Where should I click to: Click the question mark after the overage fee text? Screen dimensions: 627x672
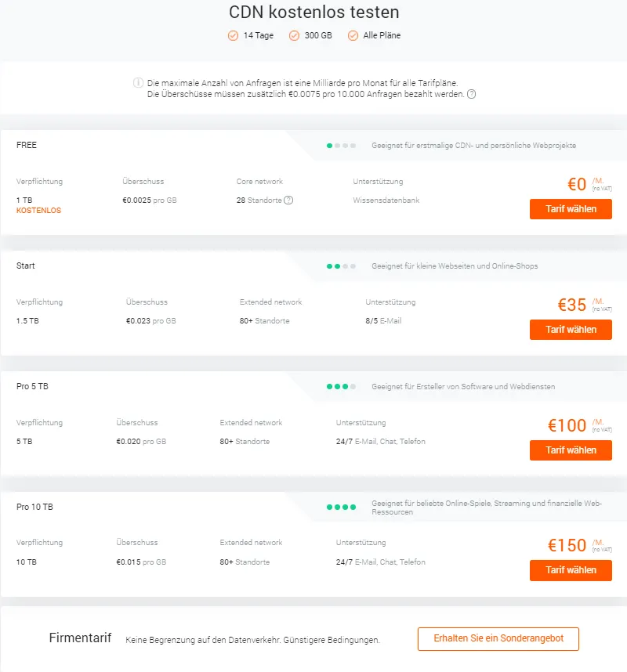[472, 94]
